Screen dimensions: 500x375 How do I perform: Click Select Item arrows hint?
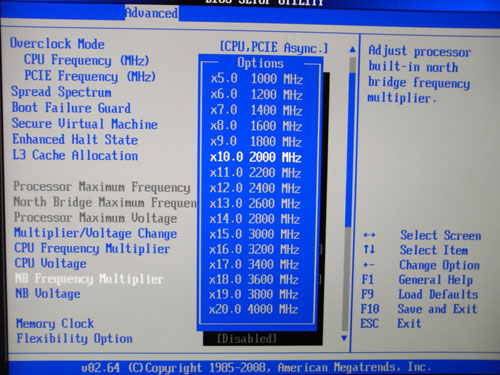(416, 250)
